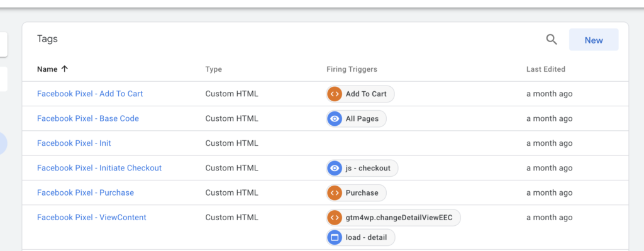
Task: Click Custom HTML type in Add To Cart row
Action: click(x=231, y=94)
